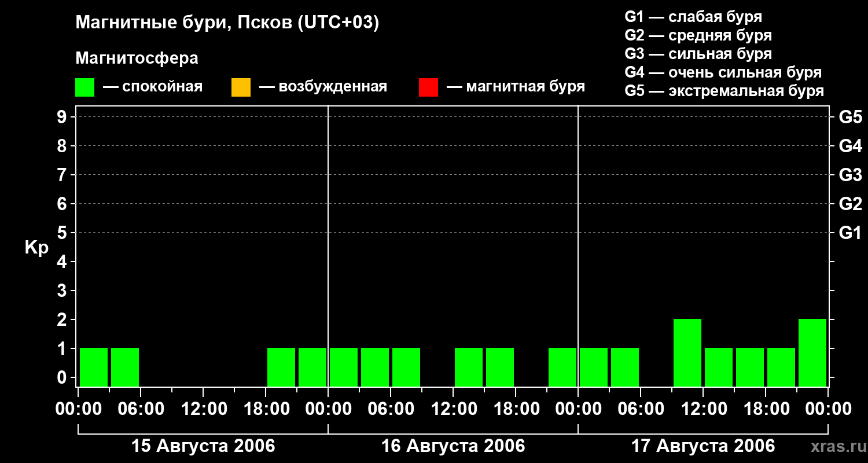Click the '— возбужденная' legend label

pos(323,87)
